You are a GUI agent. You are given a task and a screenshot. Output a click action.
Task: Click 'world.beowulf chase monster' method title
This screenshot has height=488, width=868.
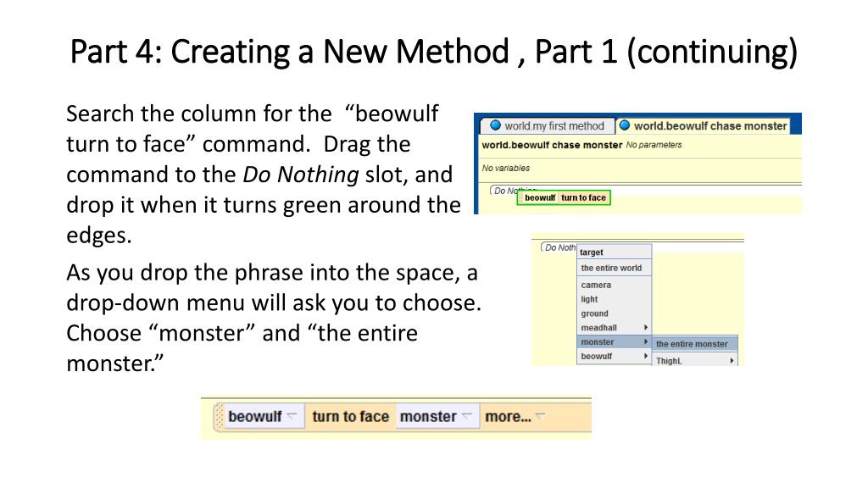(552, 145)
